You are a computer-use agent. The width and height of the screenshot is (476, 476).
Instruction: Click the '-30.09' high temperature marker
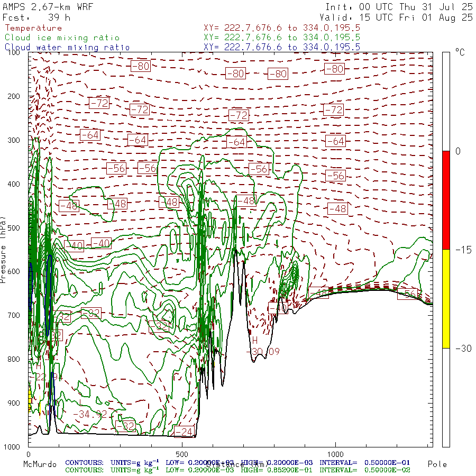[263, 352]
